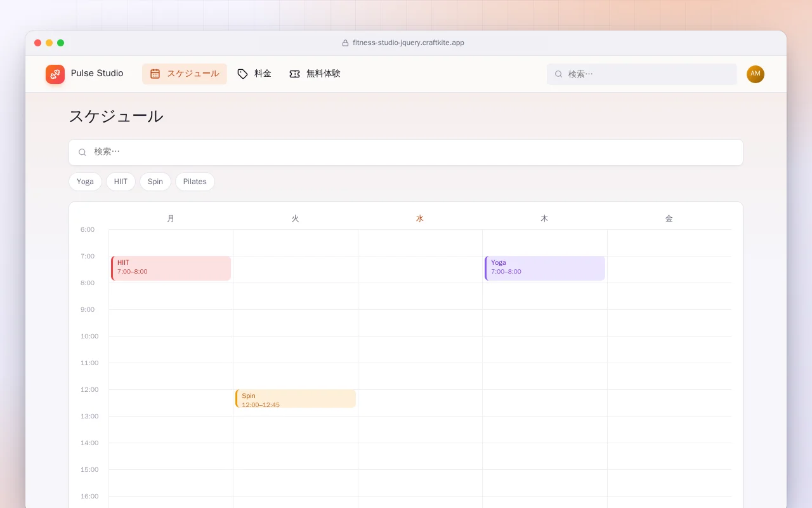Toggle the Spin filter chip
The image size is (812, 508).
pyautogui.click(x=155, y=182)
